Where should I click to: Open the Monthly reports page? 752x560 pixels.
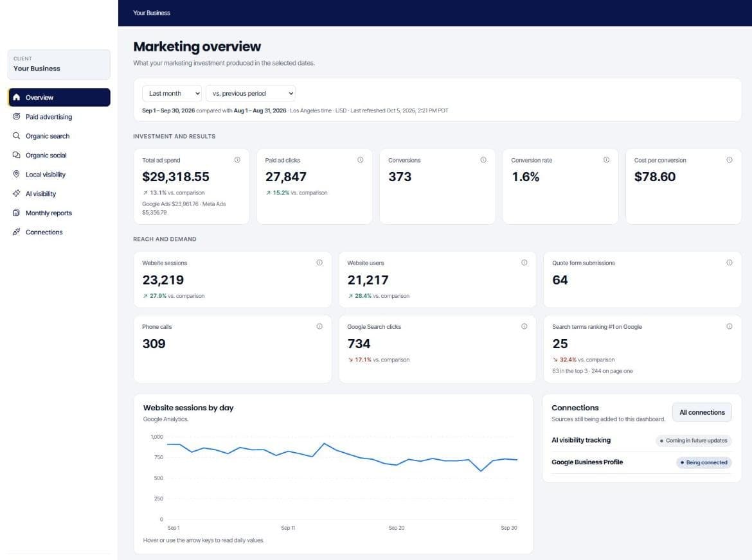[59, 212]
